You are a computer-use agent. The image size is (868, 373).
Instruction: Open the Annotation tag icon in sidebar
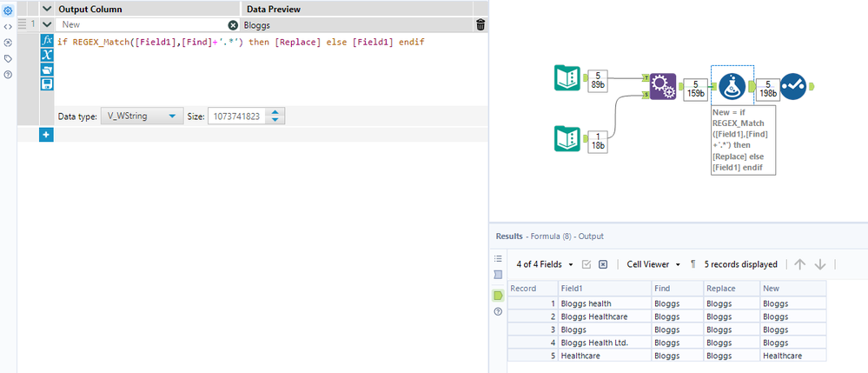coord(9,59)
